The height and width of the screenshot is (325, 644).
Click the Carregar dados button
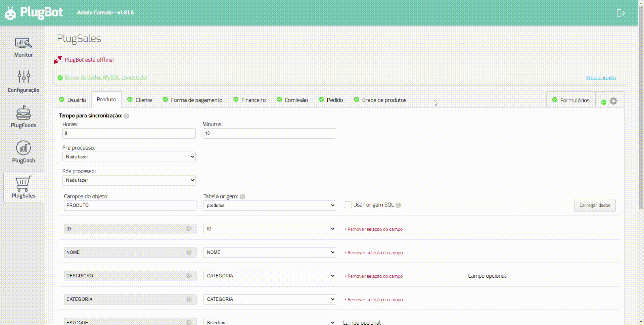coord(595,205)
